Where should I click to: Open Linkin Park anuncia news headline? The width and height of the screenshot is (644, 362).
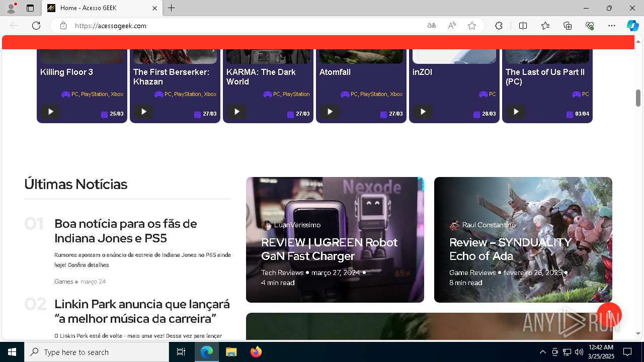[x=142, y=311]
